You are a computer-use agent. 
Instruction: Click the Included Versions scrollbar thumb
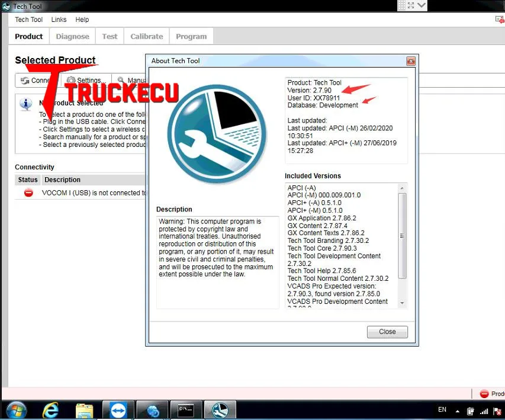(x=402, y=236)
